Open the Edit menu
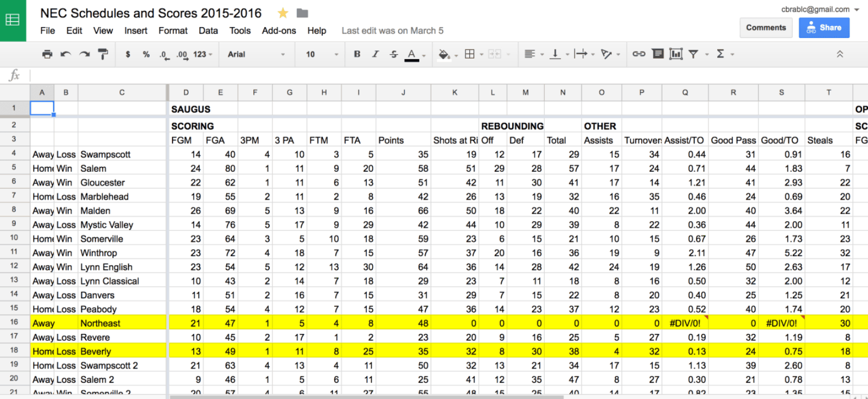868x399 pixels. 74,31
